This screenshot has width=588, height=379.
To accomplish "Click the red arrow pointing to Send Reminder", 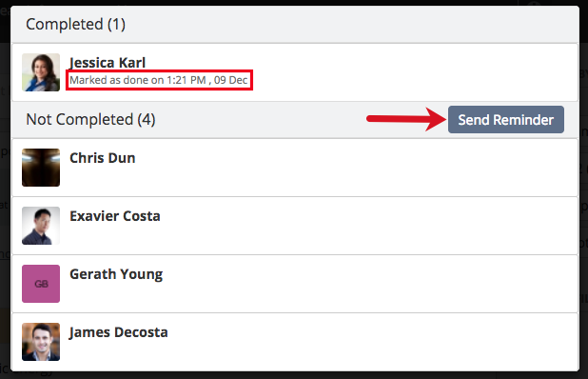I will coord(406,119).
